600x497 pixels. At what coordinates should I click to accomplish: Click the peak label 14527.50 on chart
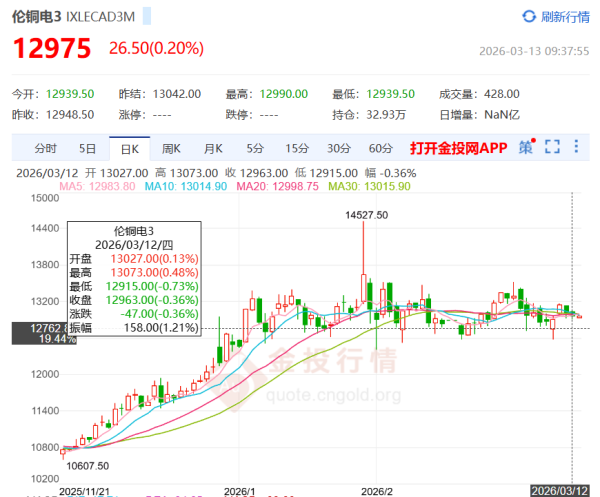pyautogui.click(x=367, y=215)
